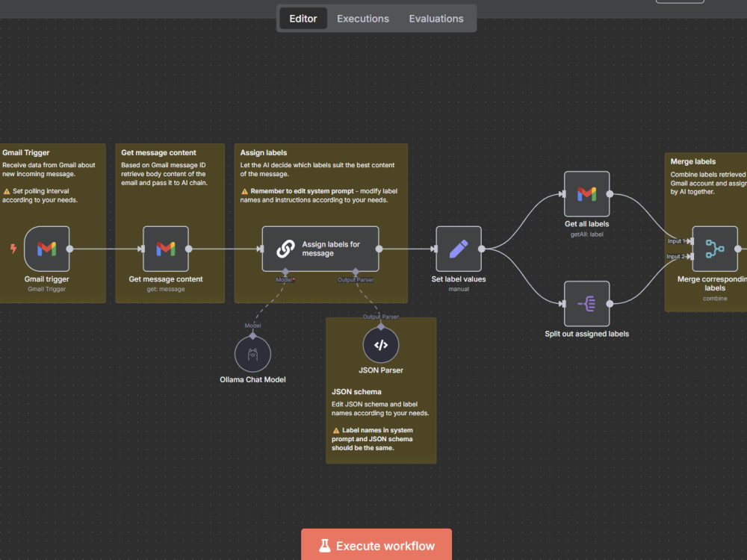Open the Merge corresponding labels node
This screenshot has height=560, width=747.
(715, 249)
